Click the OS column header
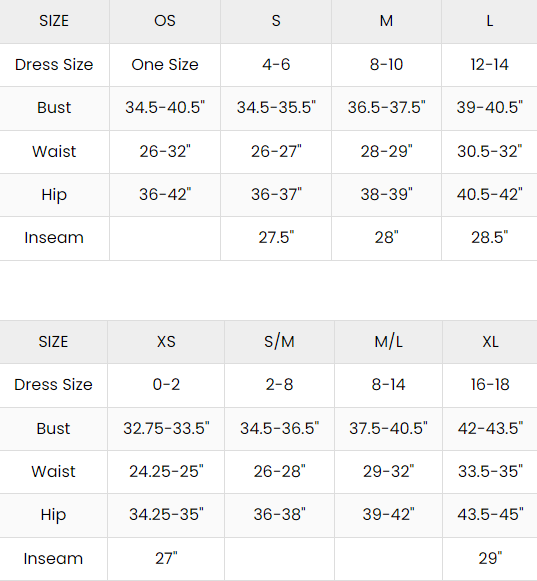Viewport: 537px width, 581px height. point(165,21)
